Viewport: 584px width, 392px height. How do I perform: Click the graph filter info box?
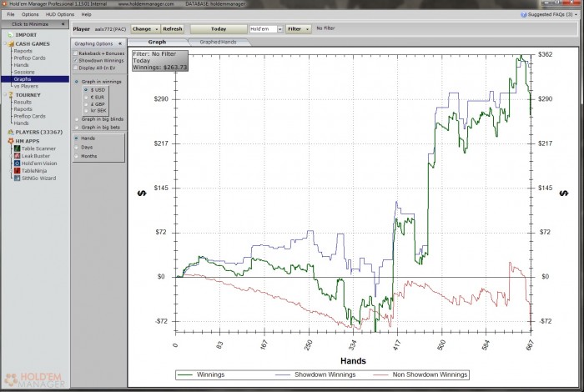(160, 61)
